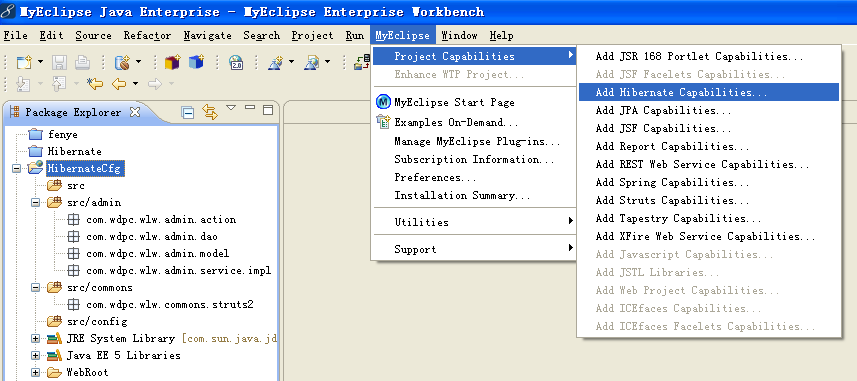Click the purple-yellow new package cube icon

tap(172, 62)
